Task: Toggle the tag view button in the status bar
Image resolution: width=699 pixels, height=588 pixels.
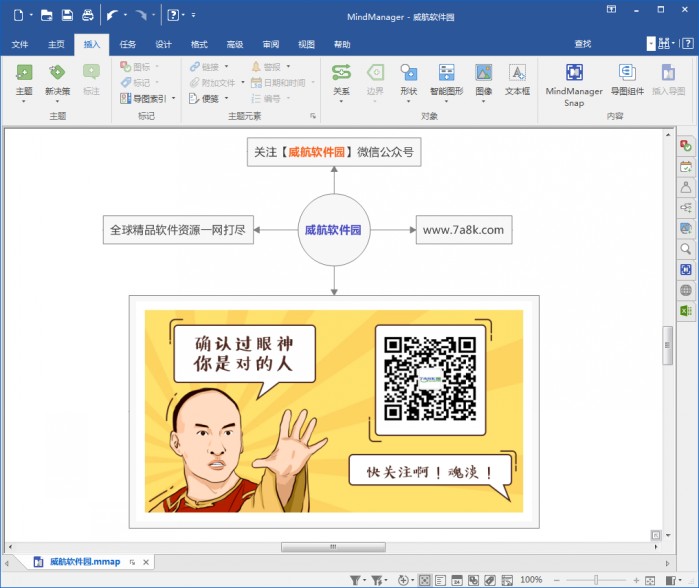Action: pos(489,580)
